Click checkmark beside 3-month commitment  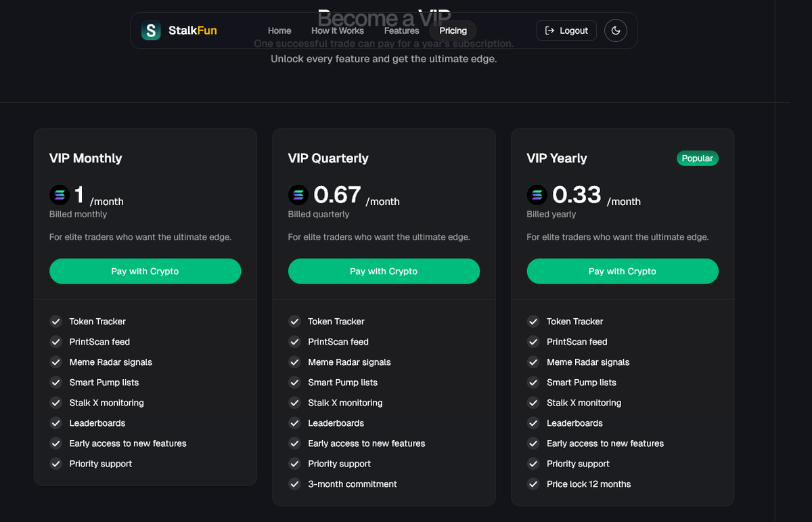[x=294, y=484]
